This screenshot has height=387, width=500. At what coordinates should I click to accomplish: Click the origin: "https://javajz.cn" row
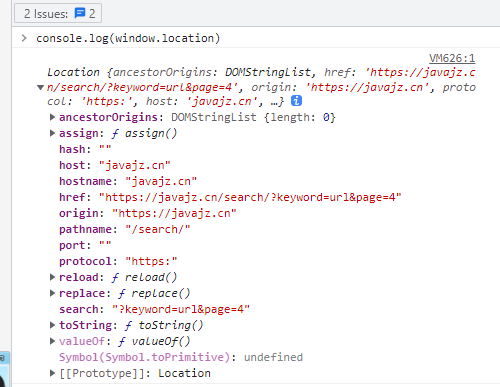click(x=148, y=213)
